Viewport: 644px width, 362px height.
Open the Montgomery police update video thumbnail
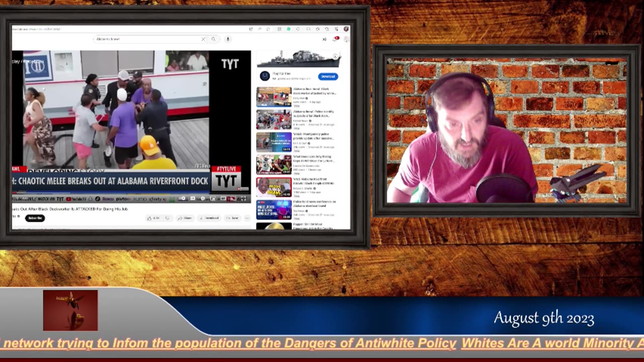[274, 142]
